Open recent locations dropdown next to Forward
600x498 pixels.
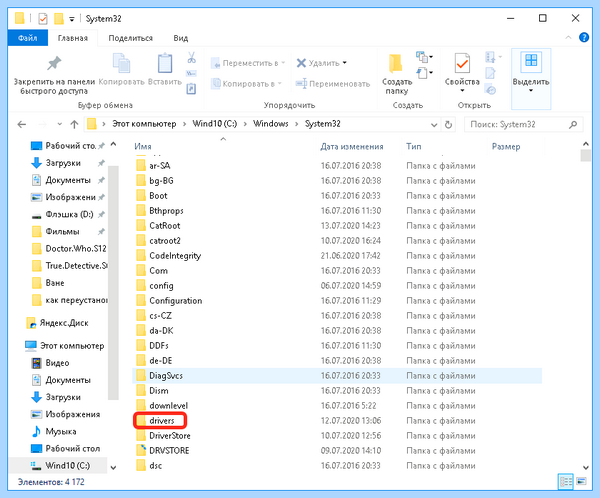point(59,124)
